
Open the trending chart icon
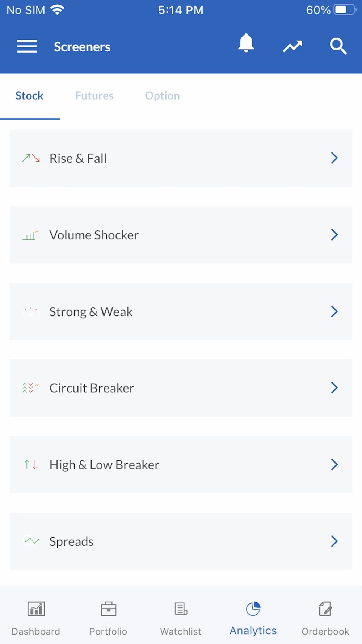[x=292, y=46]
